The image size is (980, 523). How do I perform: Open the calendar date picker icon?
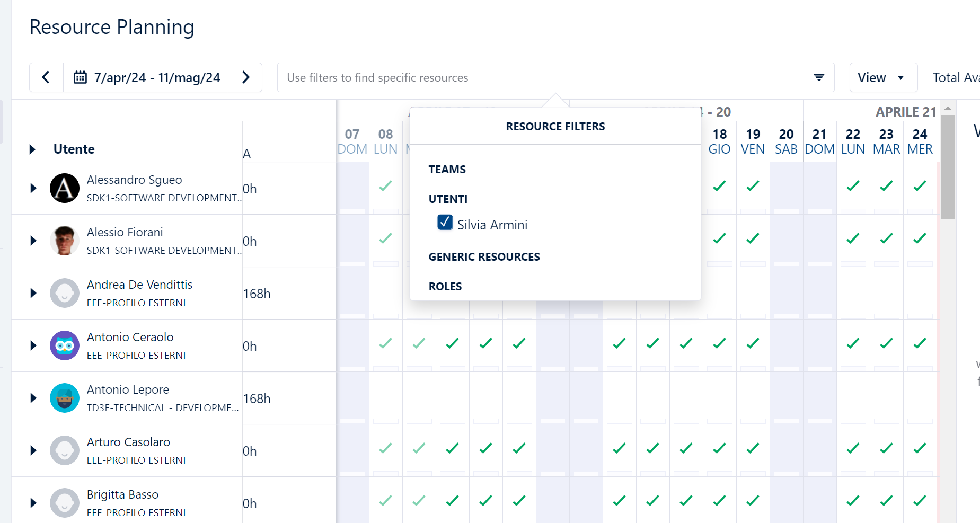(80, 77)
